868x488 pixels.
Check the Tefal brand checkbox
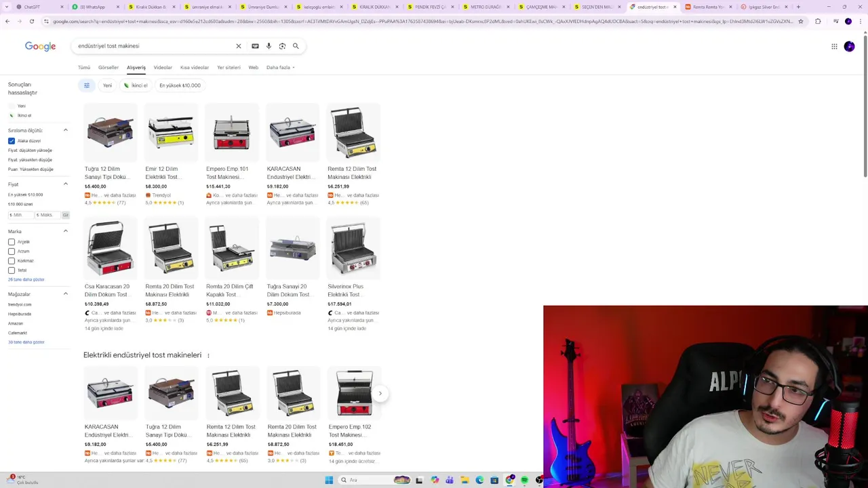(x=12, y=270)
